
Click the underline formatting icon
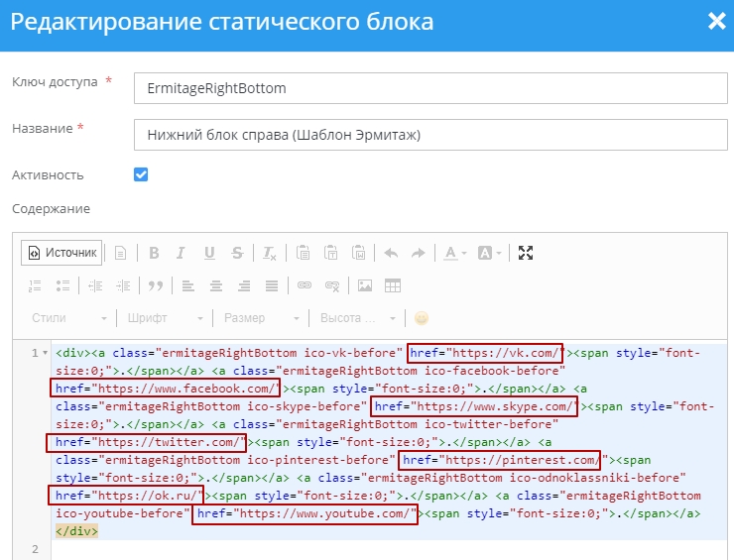point(209,253)
